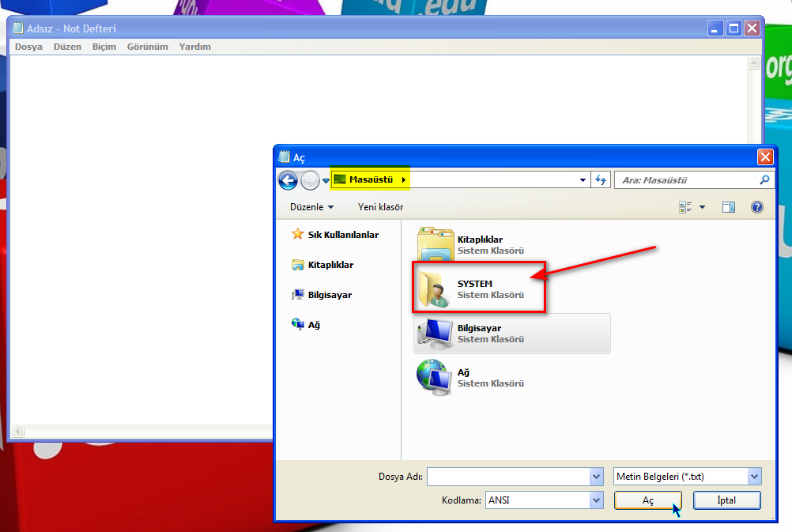The image size is (792, 532).
Task: Open the Düzenle dropdown menu
Action: pyautogui.click(x=311, y=207)
